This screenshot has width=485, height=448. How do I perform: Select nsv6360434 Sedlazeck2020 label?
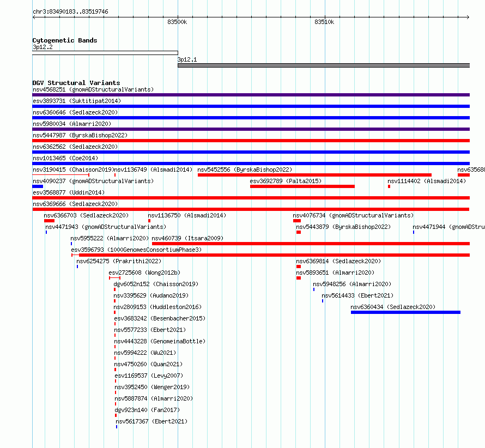393,307
